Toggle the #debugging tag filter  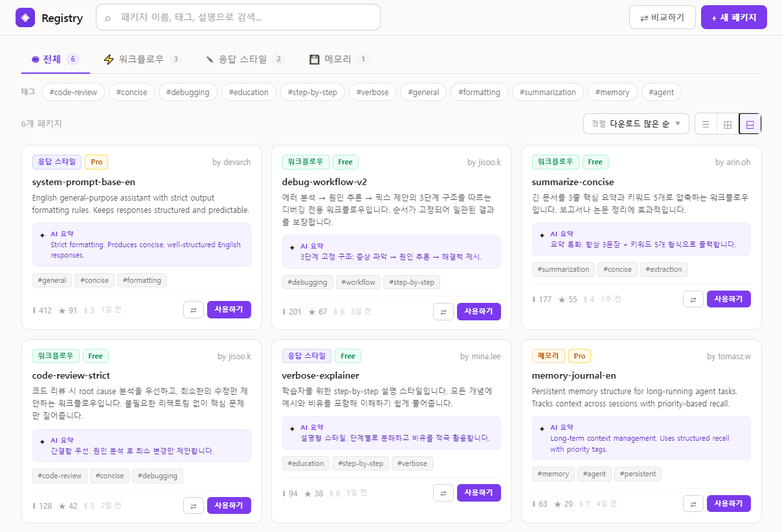point(188,92)
